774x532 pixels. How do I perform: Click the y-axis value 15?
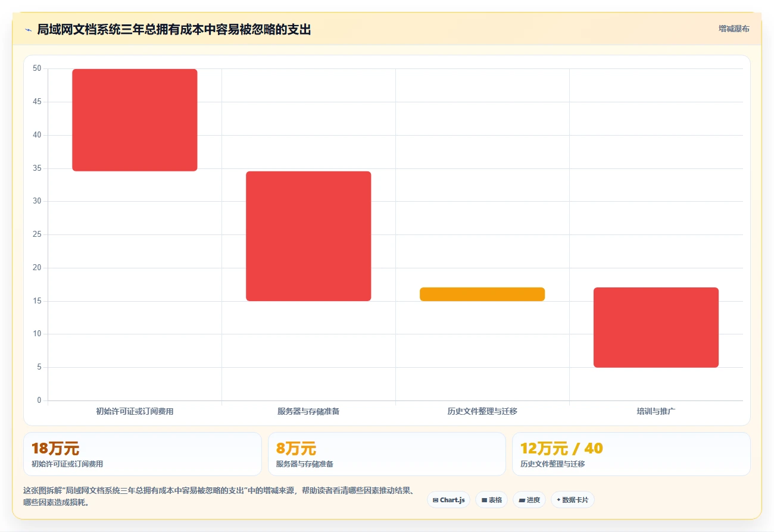coord(37,301)
